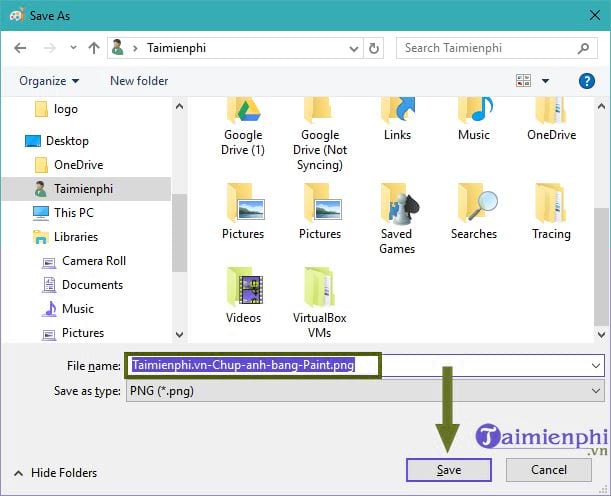
Task: Refresh the Taimienphi folder view
Action: [x=374, y=48]
